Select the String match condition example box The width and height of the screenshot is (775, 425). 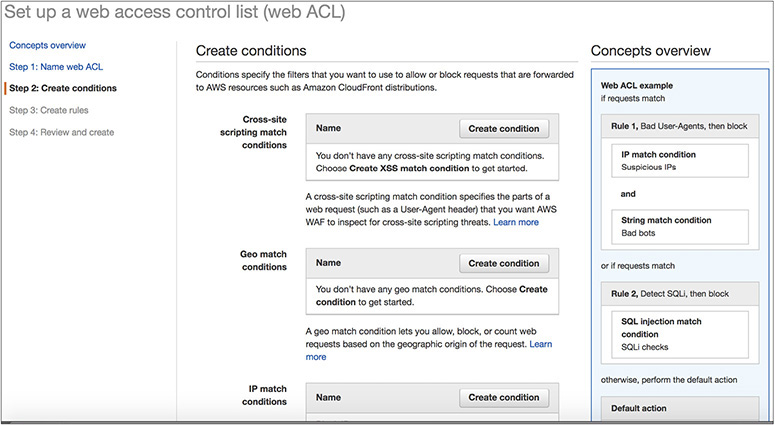pyautogui.click(x=679, y=226)
